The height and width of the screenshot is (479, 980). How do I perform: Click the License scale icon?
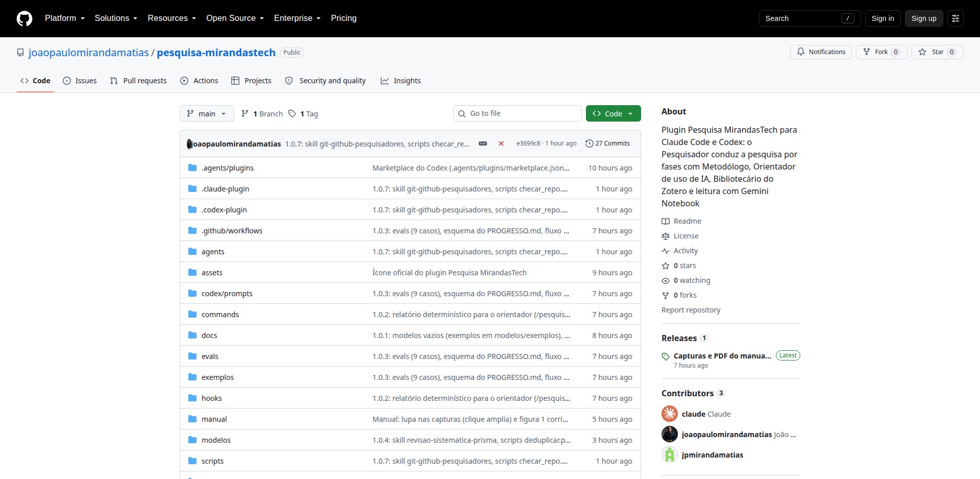pyautogui.click(x=666, y=236)
